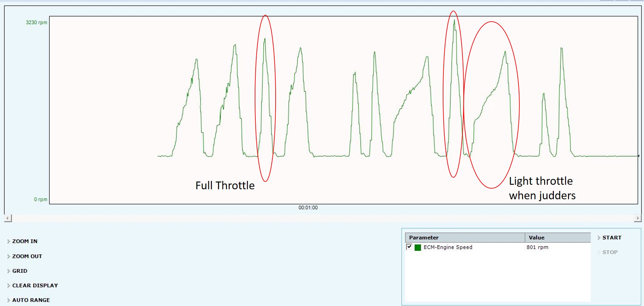
Task: Click the 3230 rpm axis label
Action: pyautogui.click(x=36, y=23)
